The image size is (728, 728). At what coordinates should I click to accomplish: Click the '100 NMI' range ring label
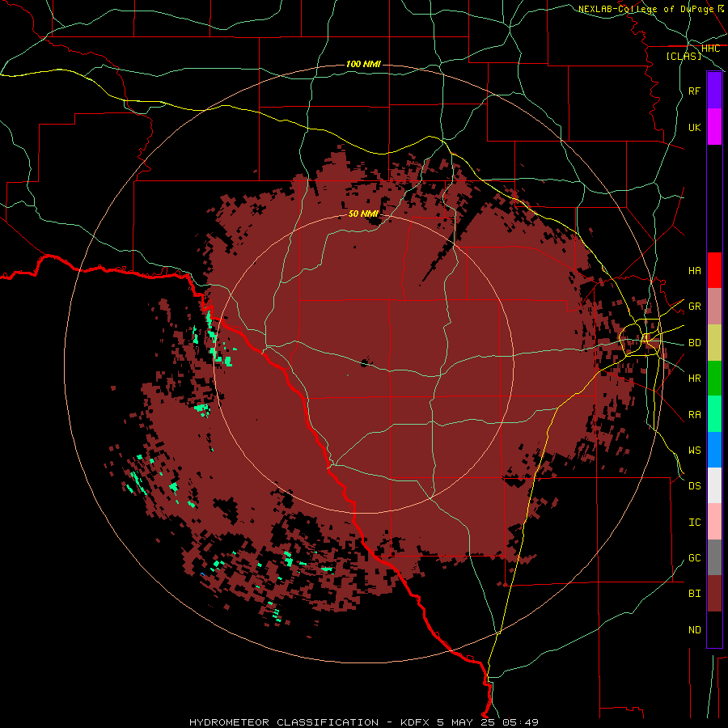pyautogui.click(x=363, y=64)
